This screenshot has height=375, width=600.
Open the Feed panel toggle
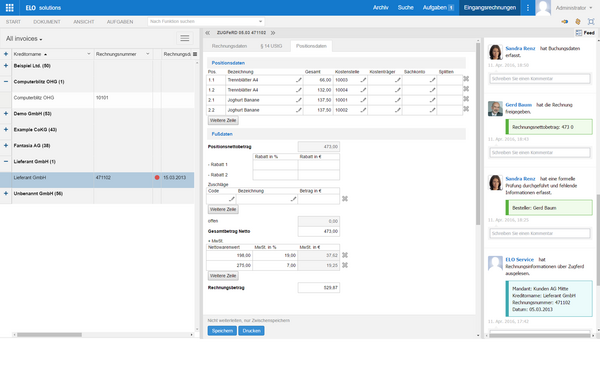[585, 33]
